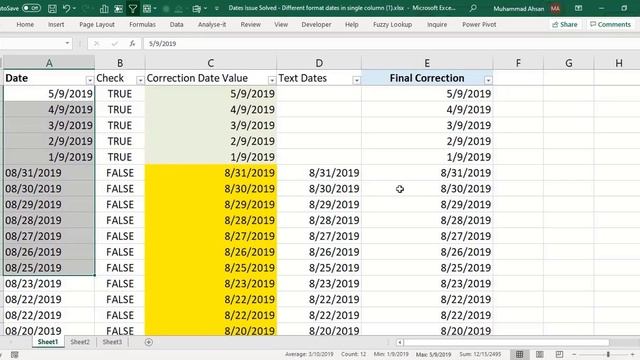Open the Data ribbon tab

click(176, 24)
